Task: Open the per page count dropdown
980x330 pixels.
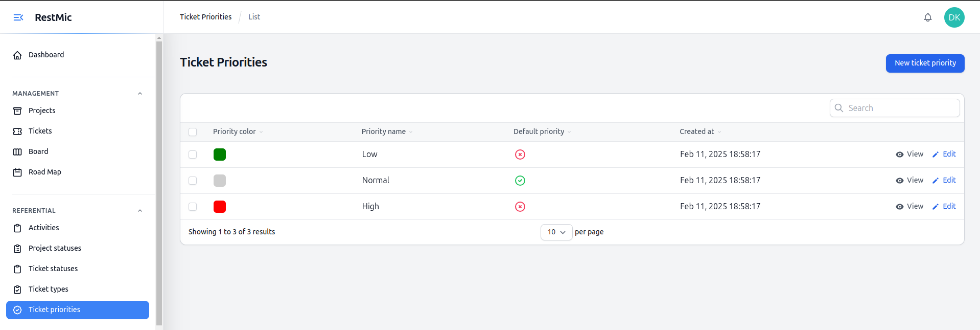Action: [556, 232]
